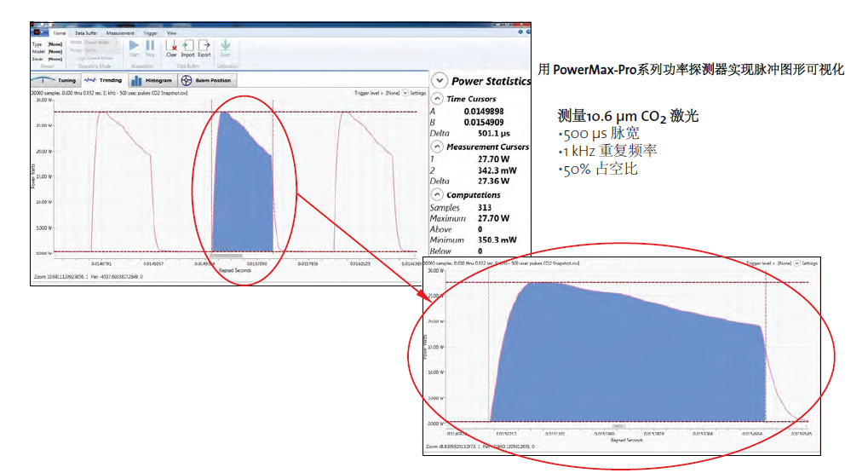Click the Samples value 313
The height and width of the screenshot is (473, 868).
point(485,208)
